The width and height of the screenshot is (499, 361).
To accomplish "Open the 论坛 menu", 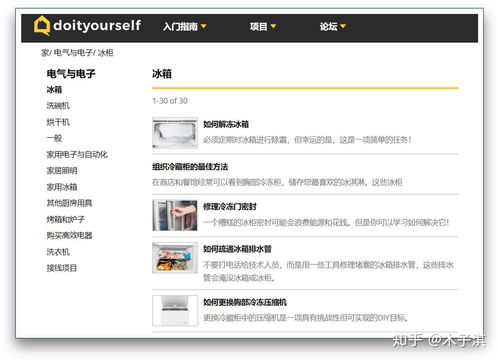I will pyautogui.click(x=328, y=26).
